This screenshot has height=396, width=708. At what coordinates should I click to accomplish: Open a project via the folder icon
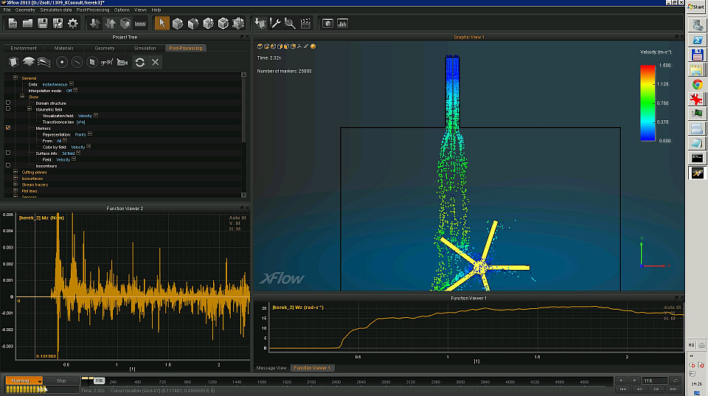tap(28, 23)
